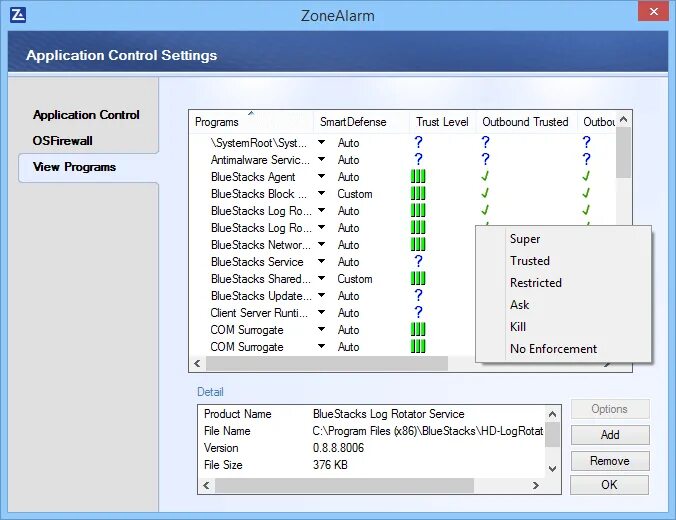This screenshot has width=676, height=520.
Task: Click the File Size value 376 KB
Action: pos(330,465)
